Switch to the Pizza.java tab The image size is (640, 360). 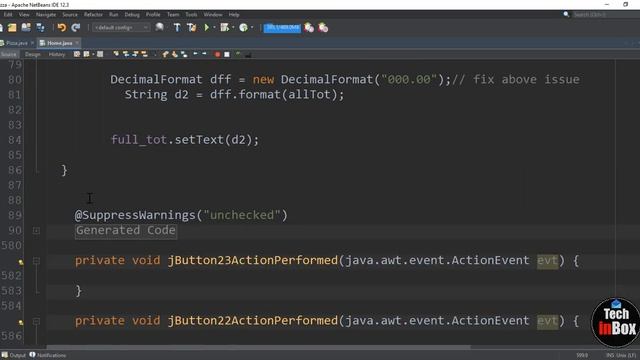[x=17, y=43]
